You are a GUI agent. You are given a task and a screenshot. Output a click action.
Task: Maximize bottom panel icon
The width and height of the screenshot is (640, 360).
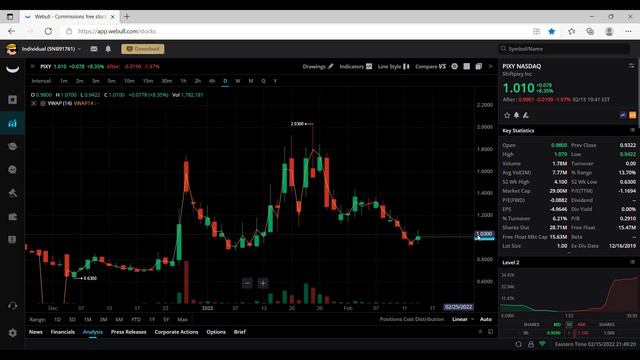click(x=491, y=332)
